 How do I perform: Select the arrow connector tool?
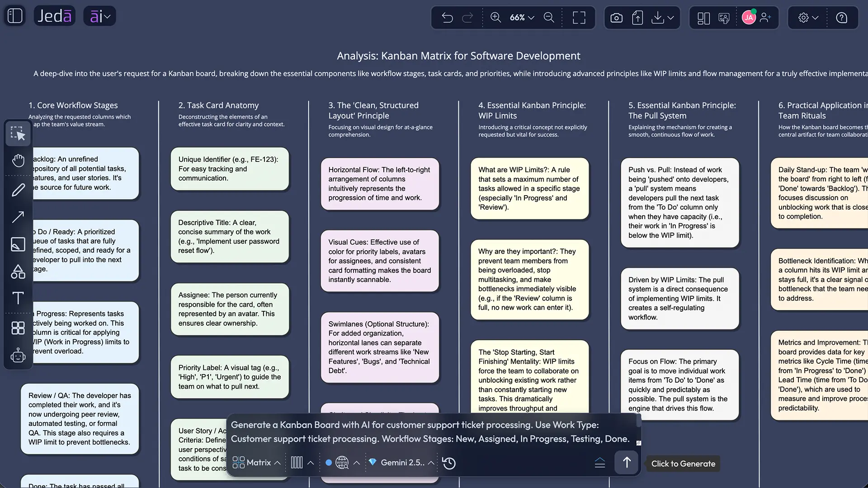(18, 217)
